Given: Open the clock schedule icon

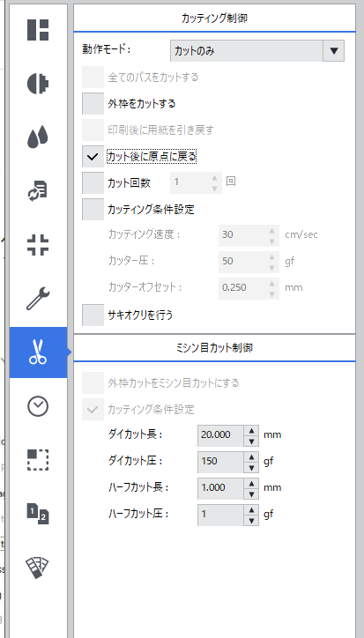Looking at the screenshot, I should tap(38, 406).
